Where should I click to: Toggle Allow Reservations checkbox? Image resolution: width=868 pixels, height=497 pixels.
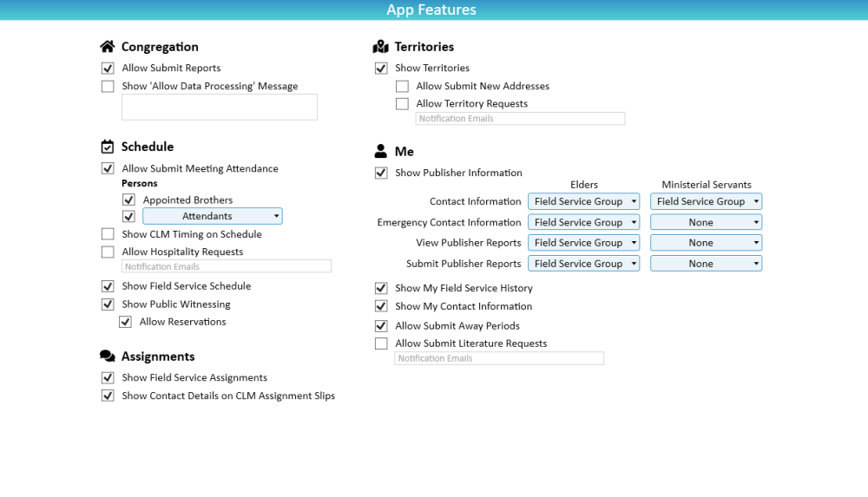[x=126, y=322]
